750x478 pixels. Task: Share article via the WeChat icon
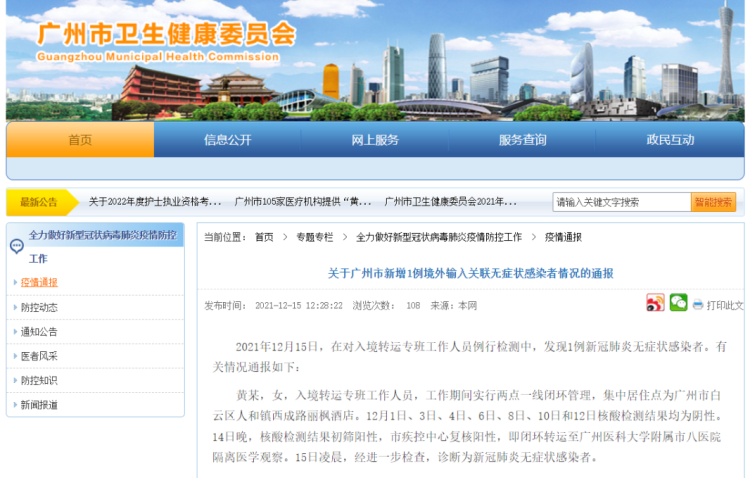pos(678,302)
